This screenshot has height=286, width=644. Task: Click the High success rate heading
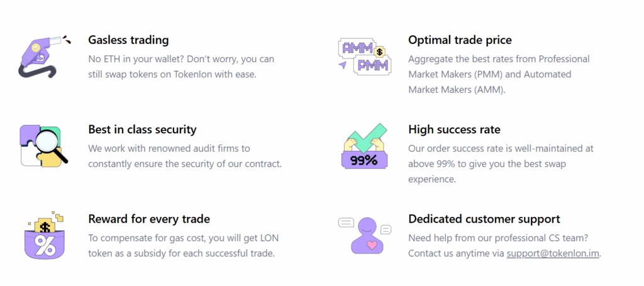454,129
